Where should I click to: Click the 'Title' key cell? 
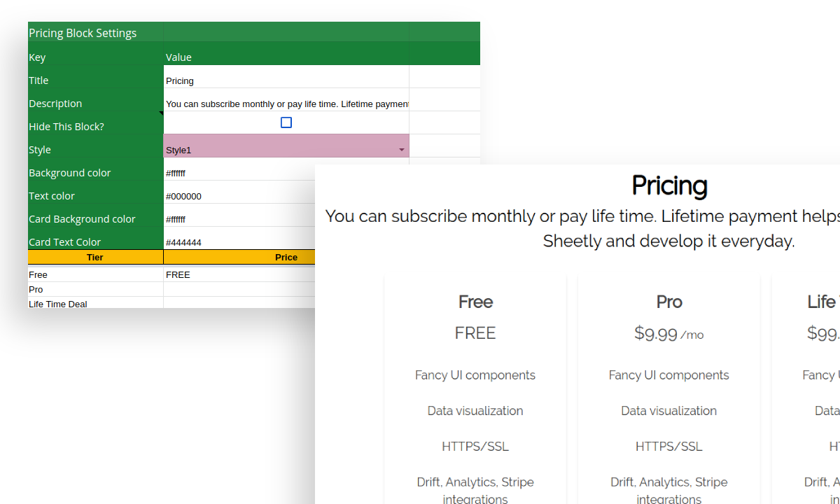tap(96, 77)
